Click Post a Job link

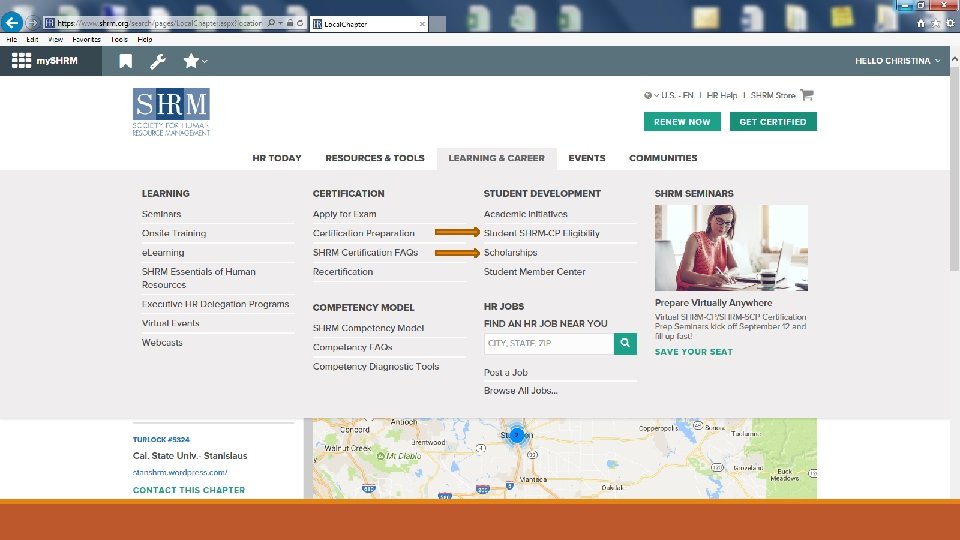tap(506, 372)
